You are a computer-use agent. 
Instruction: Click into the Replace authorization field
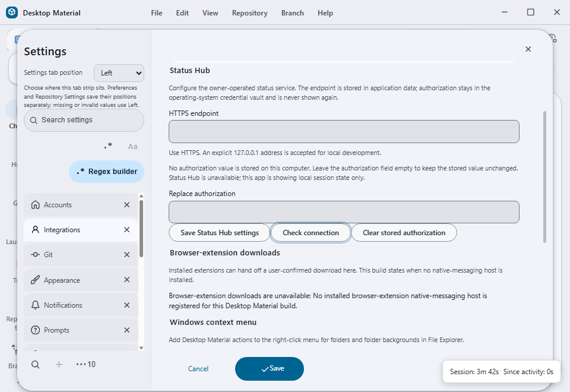[x=344, y=212]
